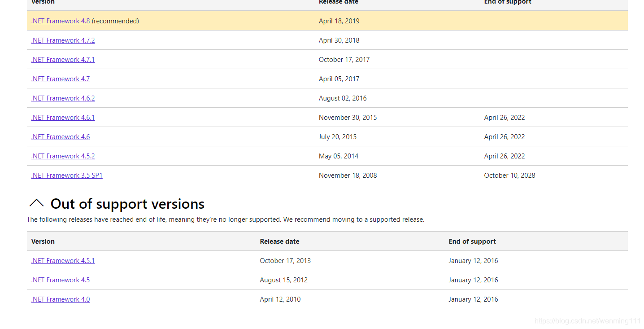The image size is (644, 329).
Task: Select the October 17, 2017 release date
Action: pyautogui.click(x=344, y=60)
